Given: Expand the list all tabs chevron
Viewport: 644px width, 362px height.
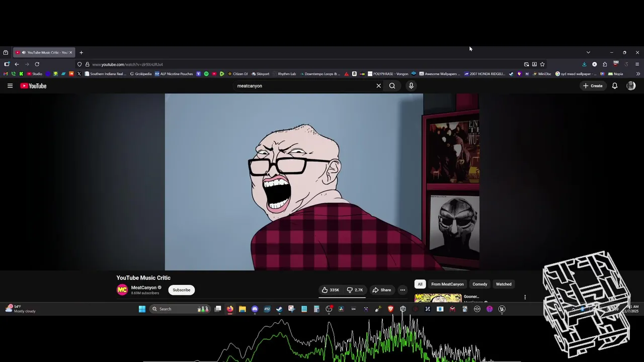Looking at the screenshot, I should (x=588, y=52).
